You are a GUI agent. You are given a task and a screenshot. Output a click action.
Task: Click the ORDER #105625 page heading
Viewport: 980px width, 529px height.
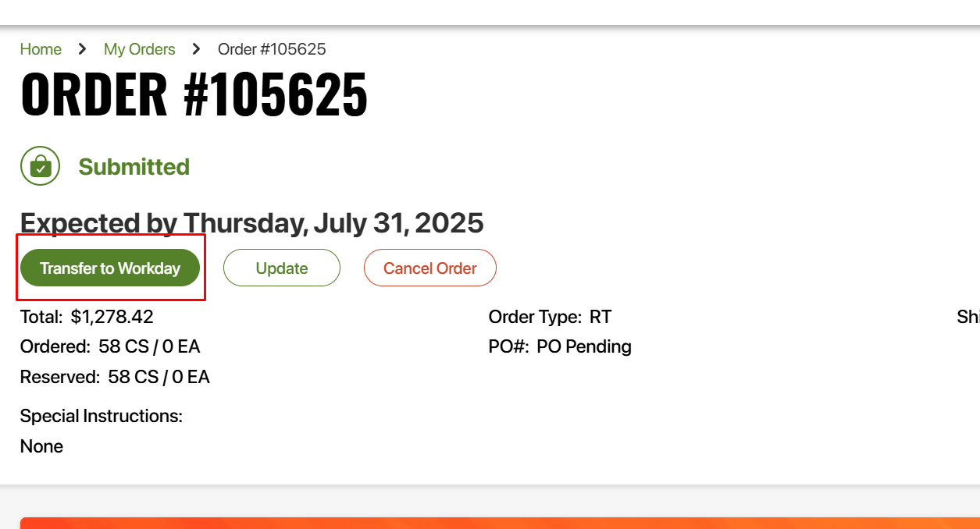[194, 94]
